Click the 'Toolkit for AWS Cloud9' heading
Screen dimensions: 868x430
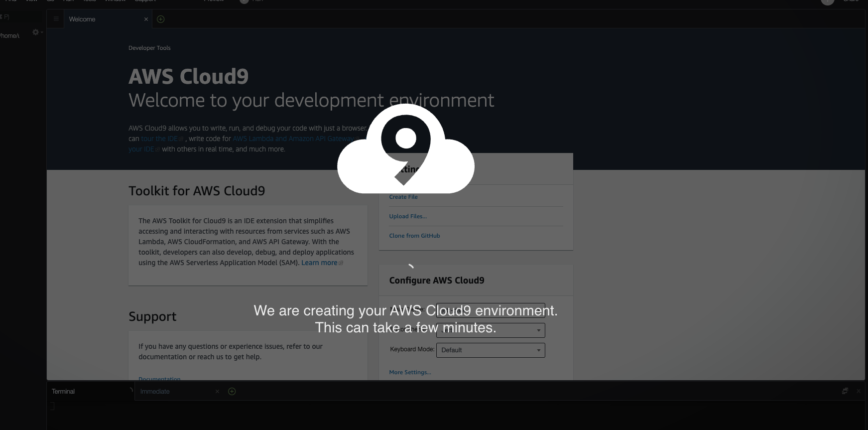(x=197, y=191)
